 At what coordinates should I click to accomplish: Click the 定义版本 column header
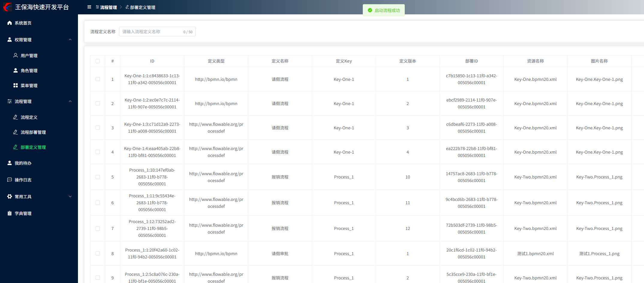(x=408, y=61)
